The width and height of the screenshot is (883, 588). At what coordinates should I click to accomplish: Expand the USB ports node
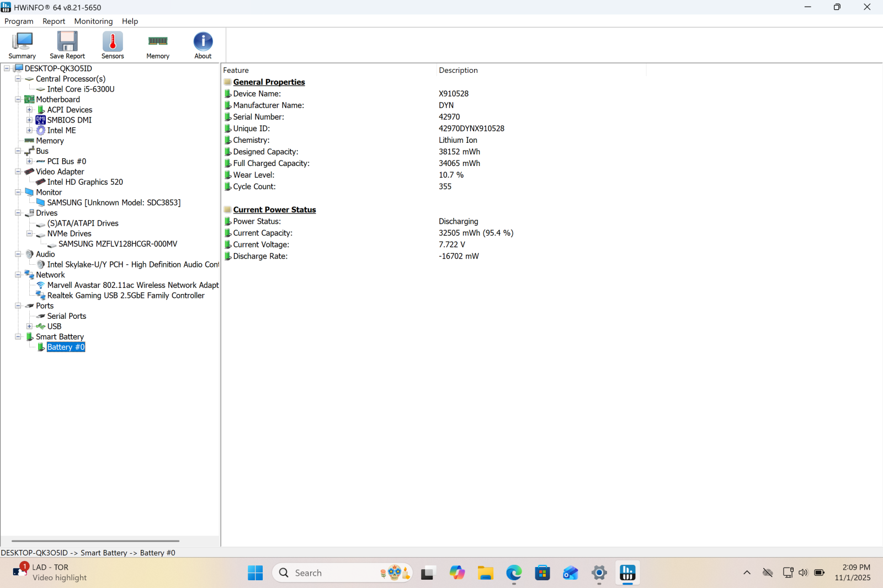click(30, 327)
